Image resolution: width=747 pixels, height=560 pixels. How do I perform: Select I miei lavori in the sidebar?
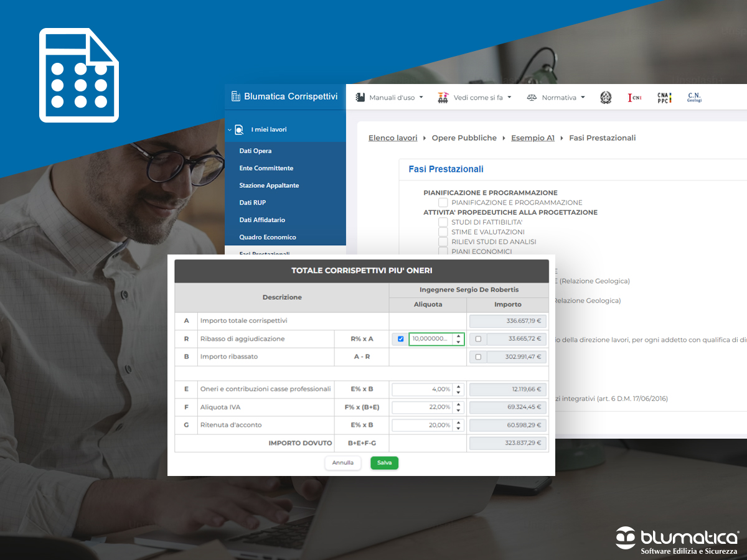pos(269,129)
